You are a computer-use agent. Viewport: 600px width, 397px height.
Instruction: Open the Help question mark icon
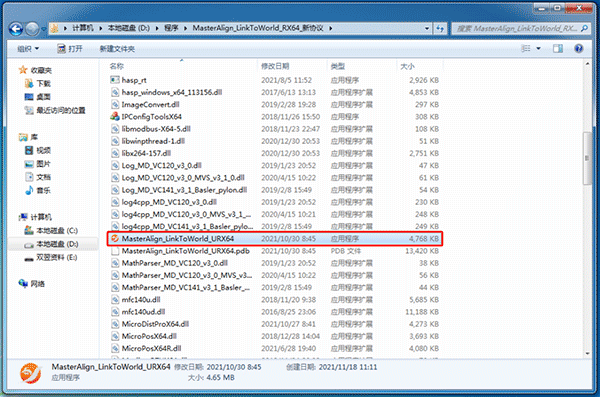coord(579,48)
